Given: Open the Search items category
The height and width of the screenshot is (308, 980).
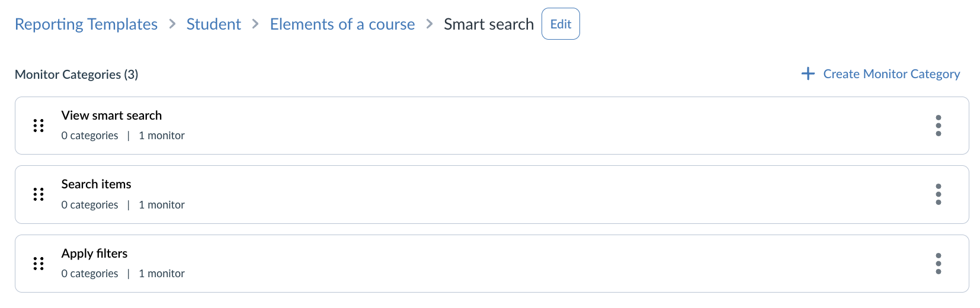Looking at the screenshot, I should [96, 184].
